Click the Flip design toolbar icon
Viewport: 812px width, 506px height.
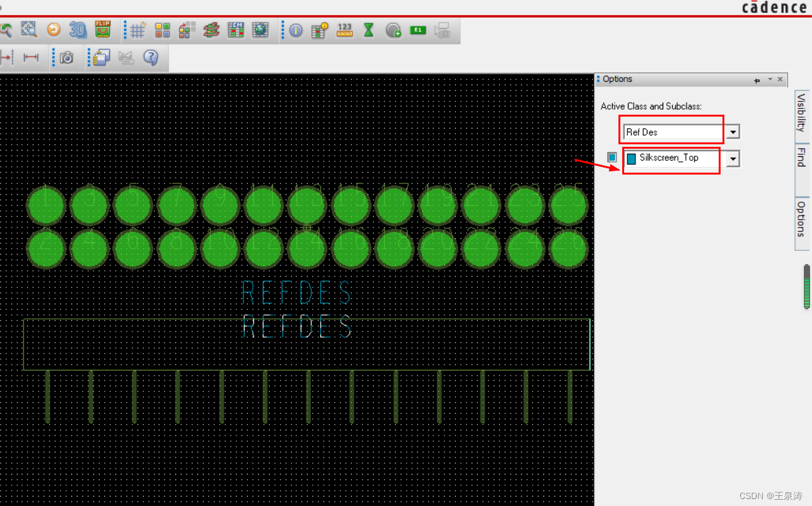click(x=102, y=30)
